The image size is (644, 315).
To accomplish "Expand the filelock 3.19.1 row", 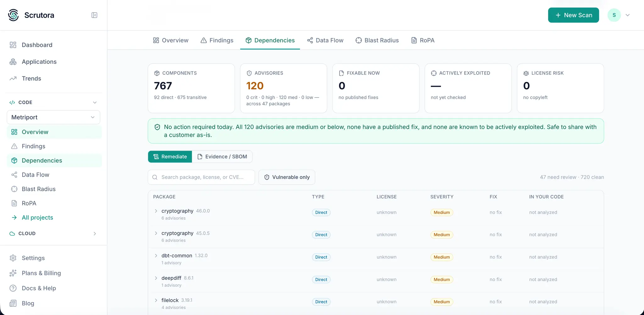I will (x=156, y=300).
